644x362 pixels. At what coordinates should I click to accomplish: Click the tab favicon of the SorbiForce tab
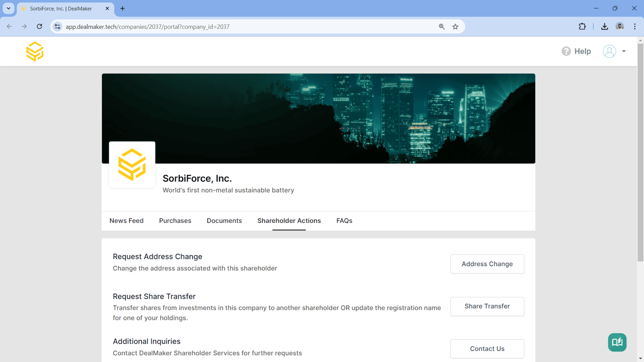23,9
